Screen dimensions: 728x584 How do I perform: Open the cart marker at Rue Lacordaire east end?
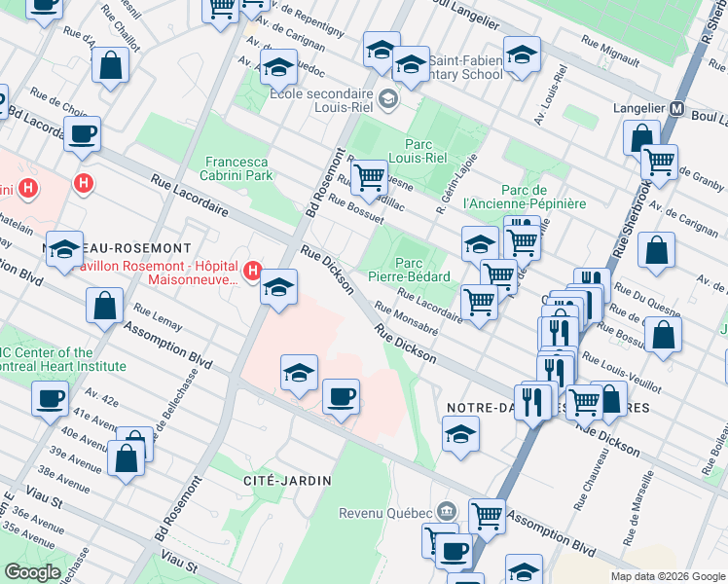click(x=479, y=302)
